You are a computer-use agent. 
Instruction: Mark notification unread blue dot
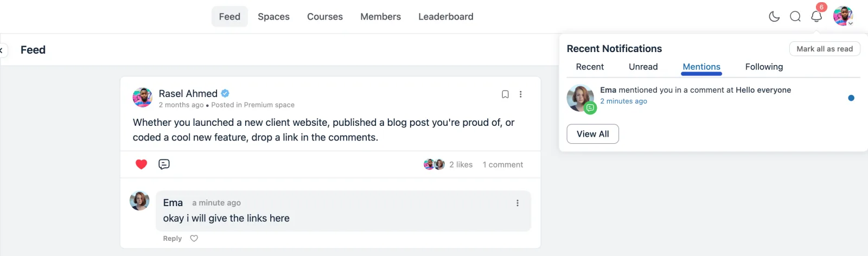851,98
